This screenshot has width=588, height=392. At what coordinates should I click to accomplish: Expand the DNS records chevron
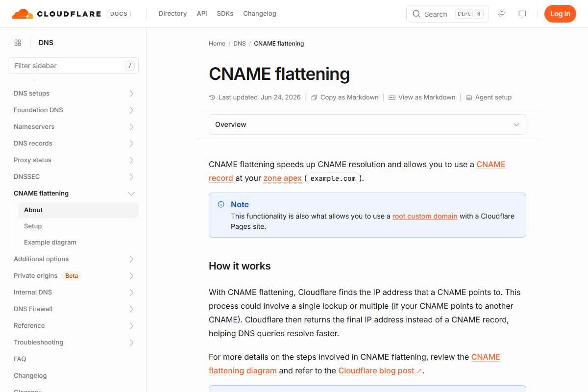pyautogui.click(x=131, y=143)
